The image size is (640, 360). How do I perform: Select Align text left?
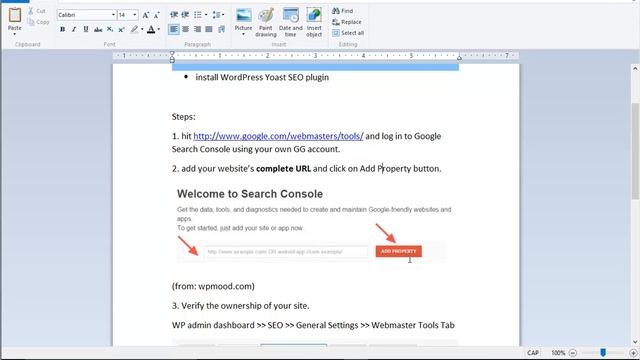pyautogui.click(x=173, y=29)
